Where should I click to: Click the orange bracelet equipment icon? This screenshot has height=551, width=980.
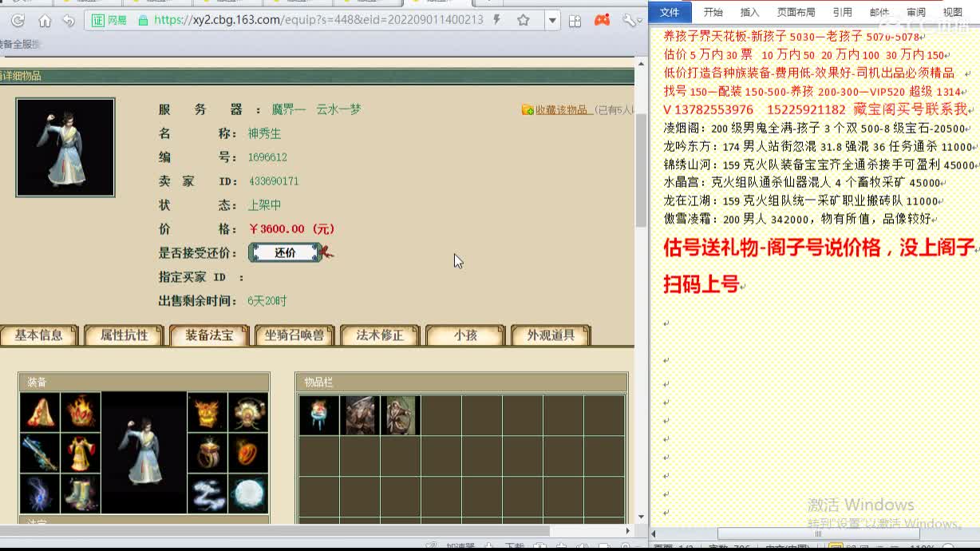coord(248,453)
